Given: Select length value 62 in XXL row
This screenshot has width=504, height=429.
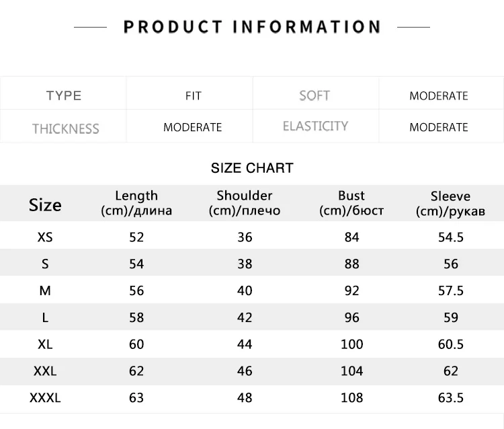Looking at the screenshot, I should (136, 371).
